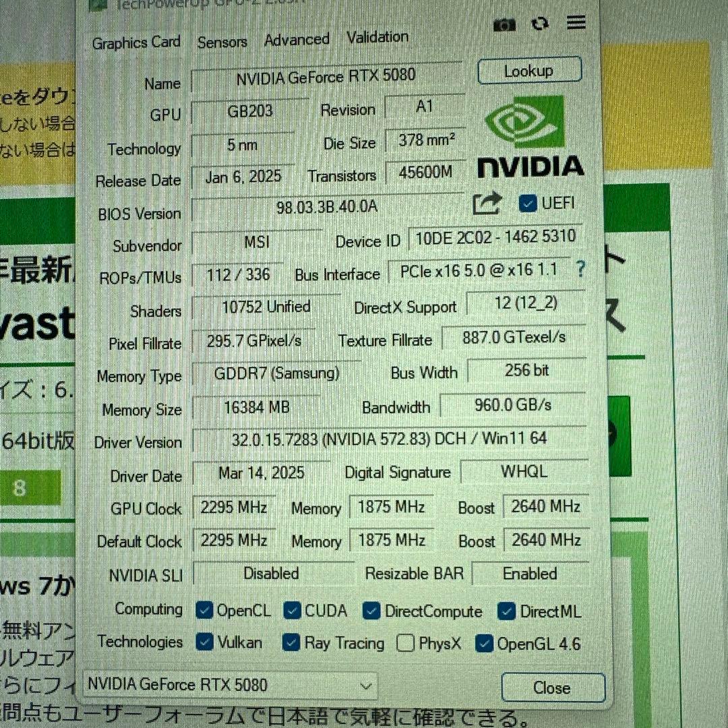728x728 pixels.
Task: Click the Close button
Action: pos(553,688)
